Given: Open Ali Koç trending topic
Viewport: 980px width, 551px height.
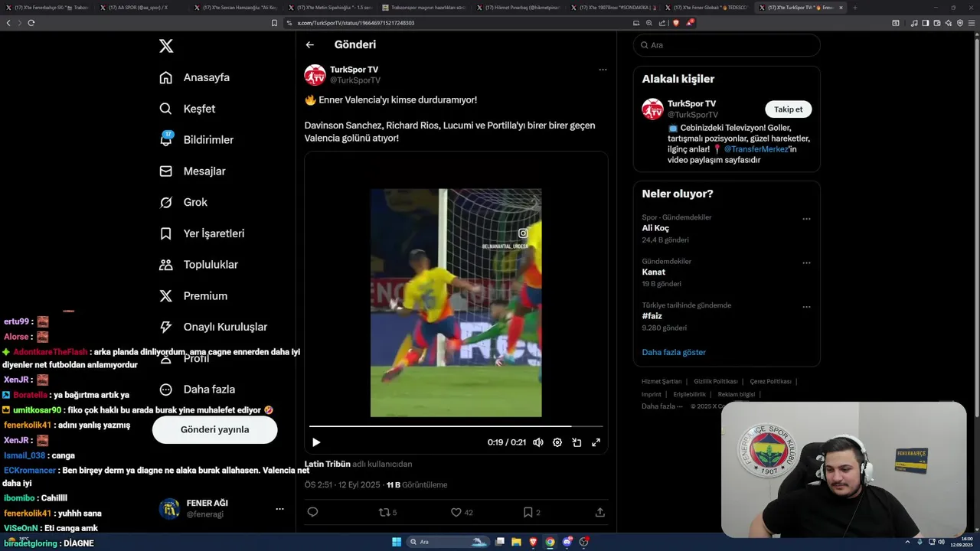Looking at the screenshot, I should coord(655,228).
